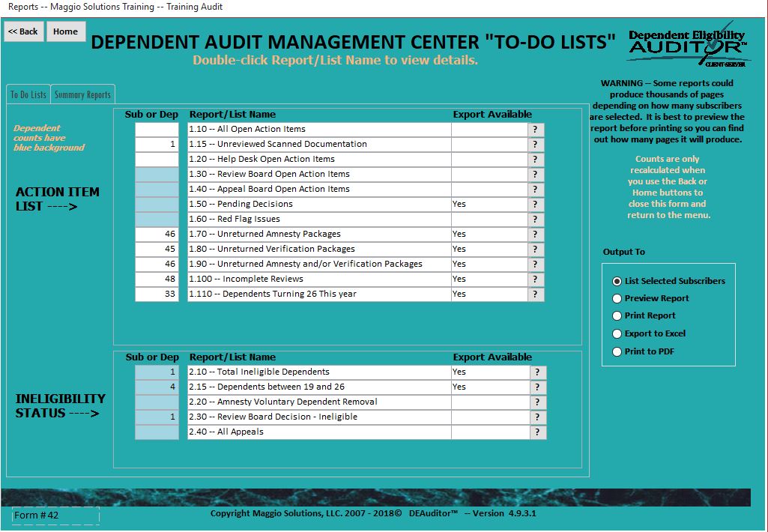This screenshot has width=768, height=532.
Task: Click the question mark beside Pending Decisions
Action: point(535,205)
